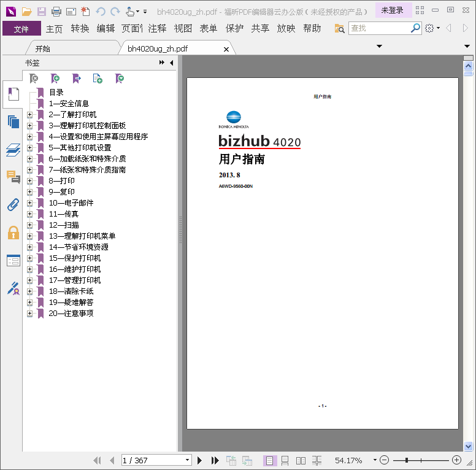The image size is (476, 470).
Task: Switch to the 开始 document tab
Action: coord(42,49)
